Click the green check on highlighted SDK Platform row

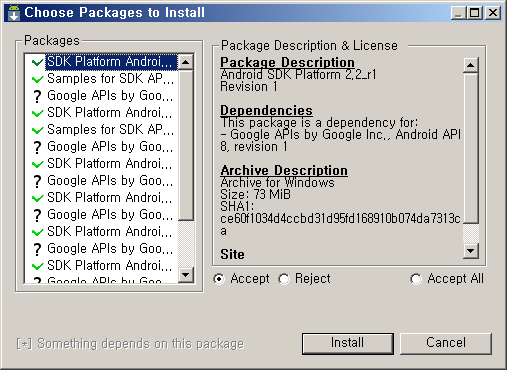[x=37, y=62]
